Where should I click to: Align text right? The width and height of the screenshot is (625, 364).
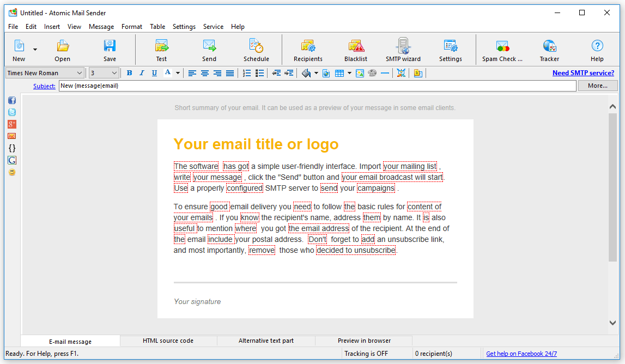point(217,73)
